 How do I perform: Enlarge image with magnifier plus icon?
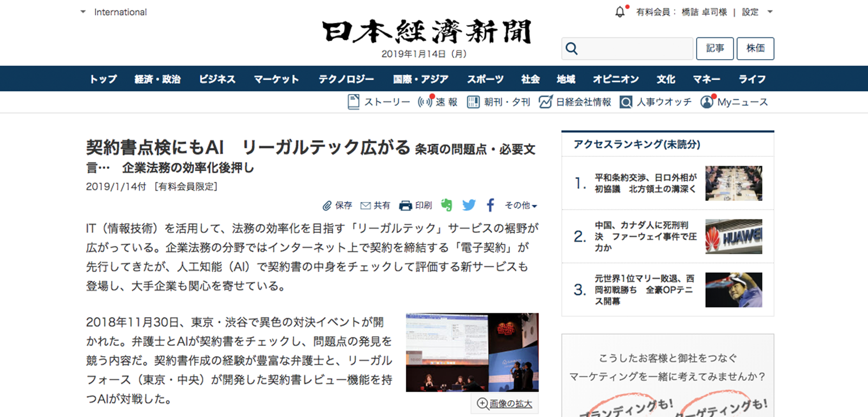tap(482, 403)
